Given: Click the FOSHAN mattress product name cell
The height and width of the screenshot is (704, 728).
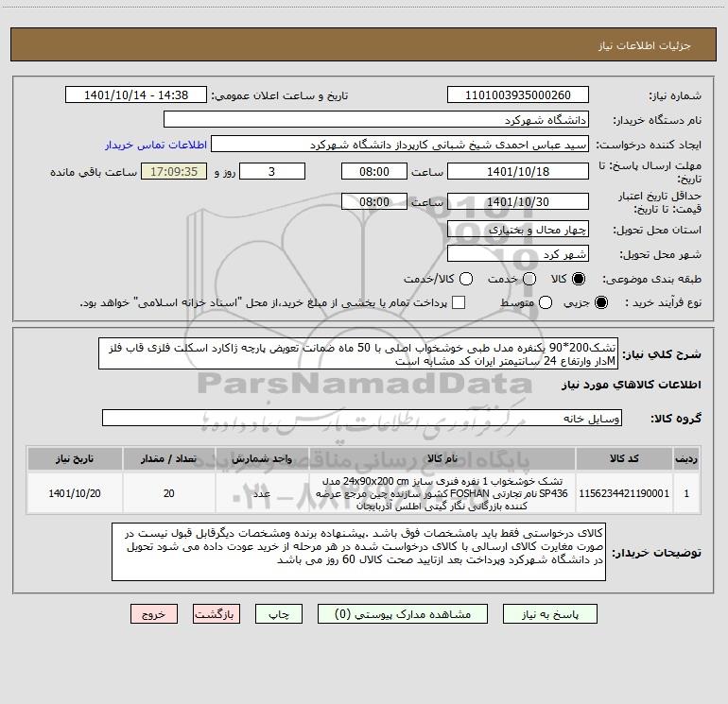Looking at the screenshot, I should tap(442, 493).
